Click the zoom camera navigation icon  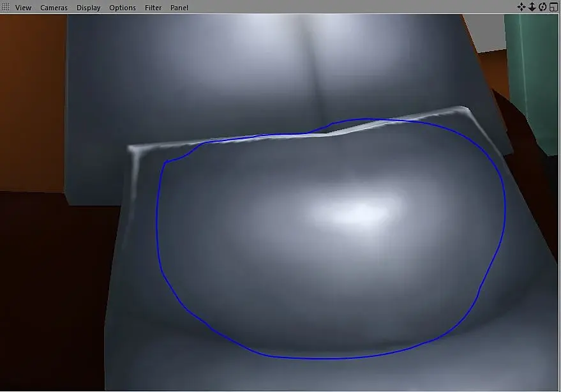pyautogui.click(x=532, y=7)
